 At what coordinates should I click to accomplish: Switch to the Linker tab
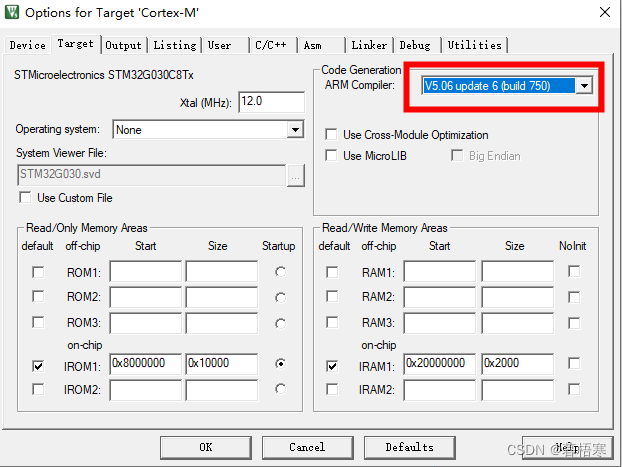[369, 45]
